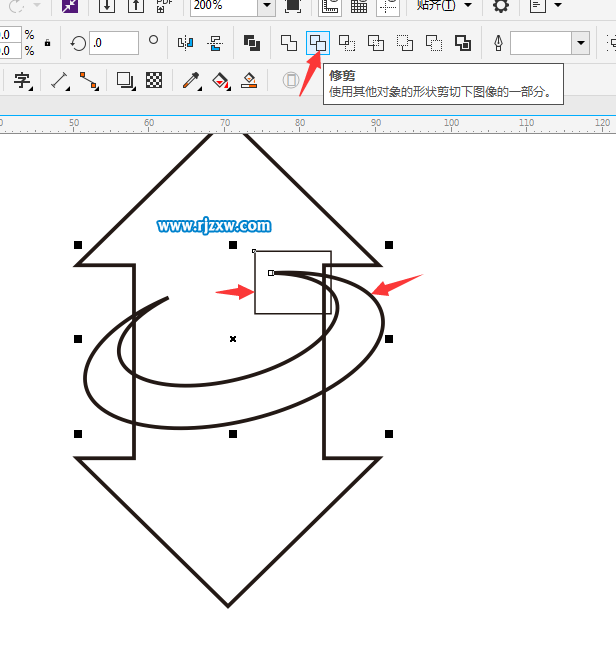Expand the application launcher dropdown arrow
Screen dimensions: 616x653
[558, 5]
